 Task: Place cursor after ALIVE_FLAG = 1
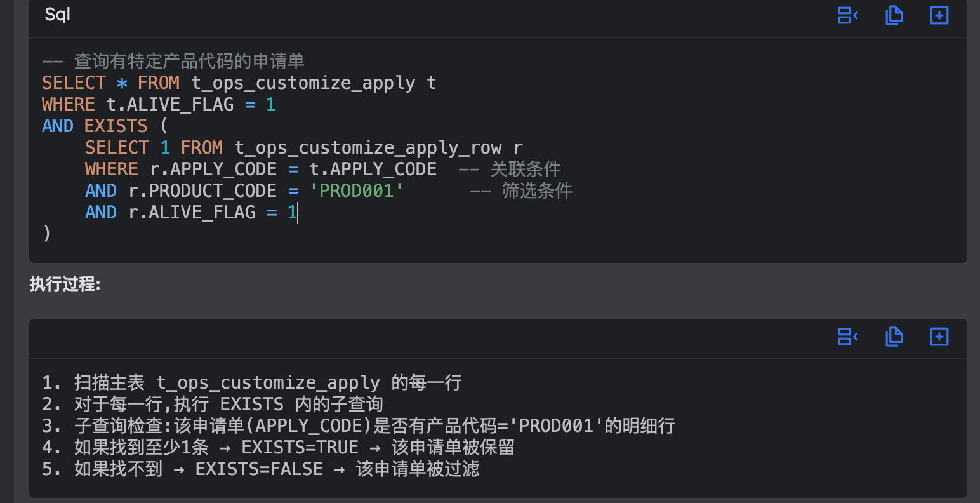click(x=297, y=211)
